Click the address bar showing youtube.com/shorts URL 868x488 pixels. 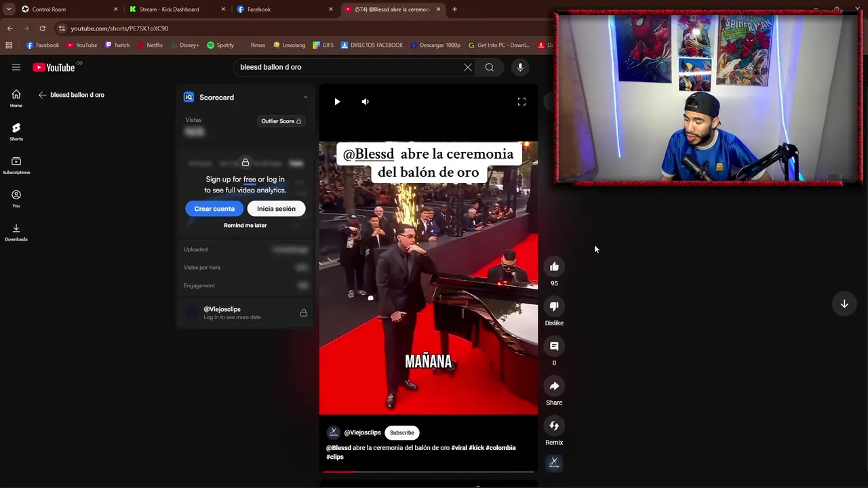[x=298, y=28]
